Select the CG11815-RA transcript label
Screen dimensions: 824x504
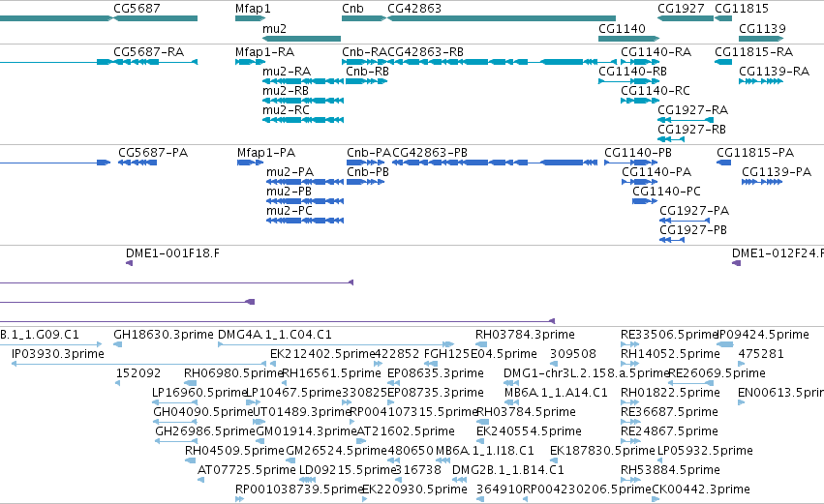(753, 52)
